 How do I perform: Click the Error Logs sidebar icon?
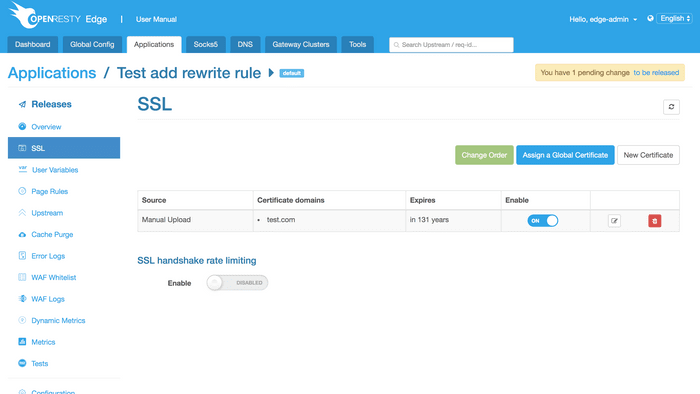click(x=22, y=255)
